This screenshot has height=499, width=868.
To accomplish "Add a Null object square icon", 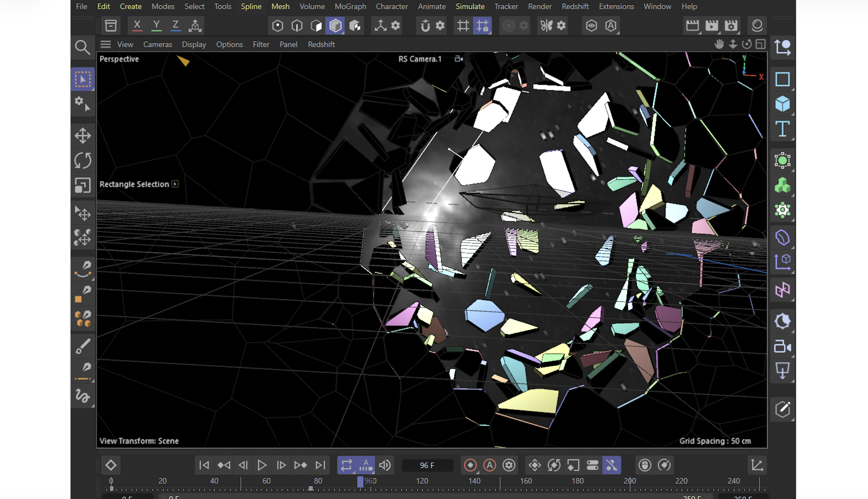I will click(782, 79).
